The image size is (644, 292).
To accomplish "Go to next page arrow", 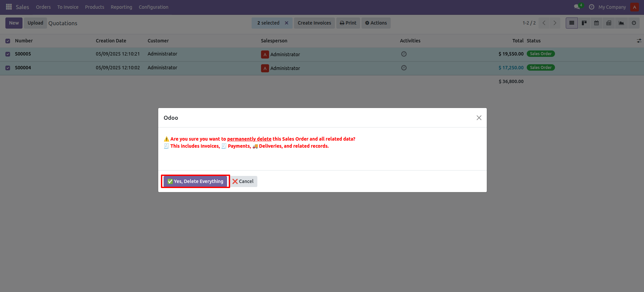I will (555, 23).
